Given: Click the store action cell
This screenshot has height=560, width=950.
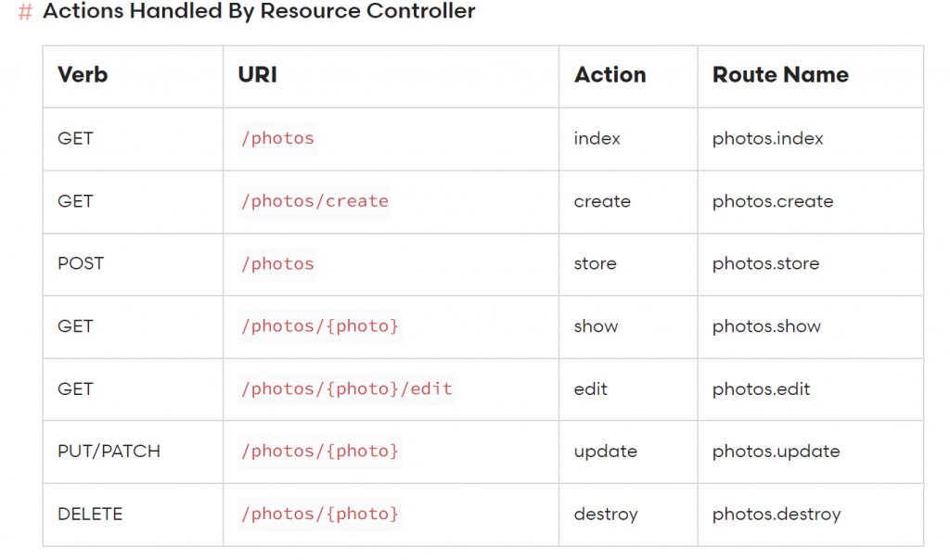Looking at the screenshot, I should pos(595,263).
